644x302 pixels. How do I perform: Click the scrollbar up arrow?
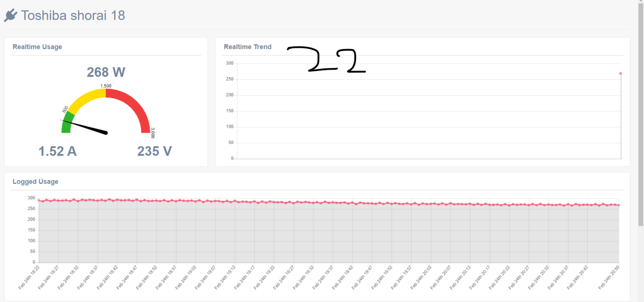pos(641,2)
